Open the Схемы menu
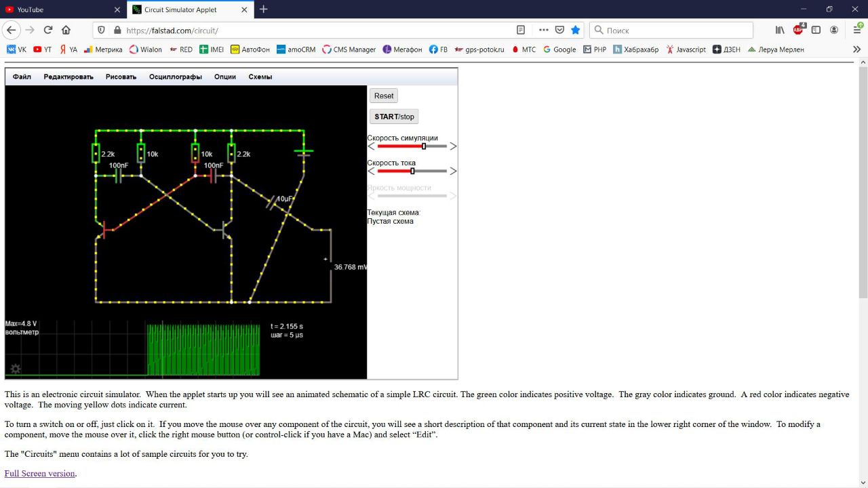 [260, 77]
